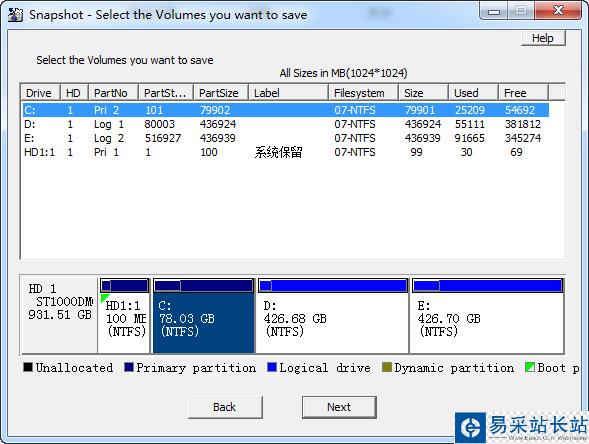Click the HD column header

74,93
